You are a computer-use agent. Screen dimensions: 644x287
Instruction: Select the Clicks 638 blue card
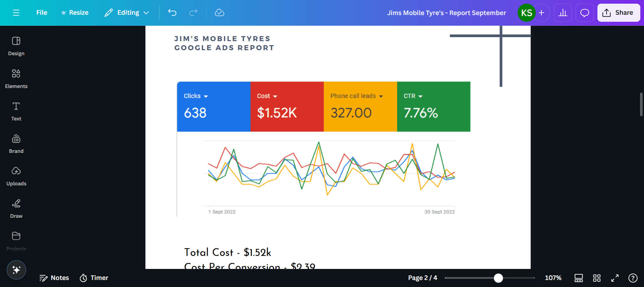coord(214,107)
